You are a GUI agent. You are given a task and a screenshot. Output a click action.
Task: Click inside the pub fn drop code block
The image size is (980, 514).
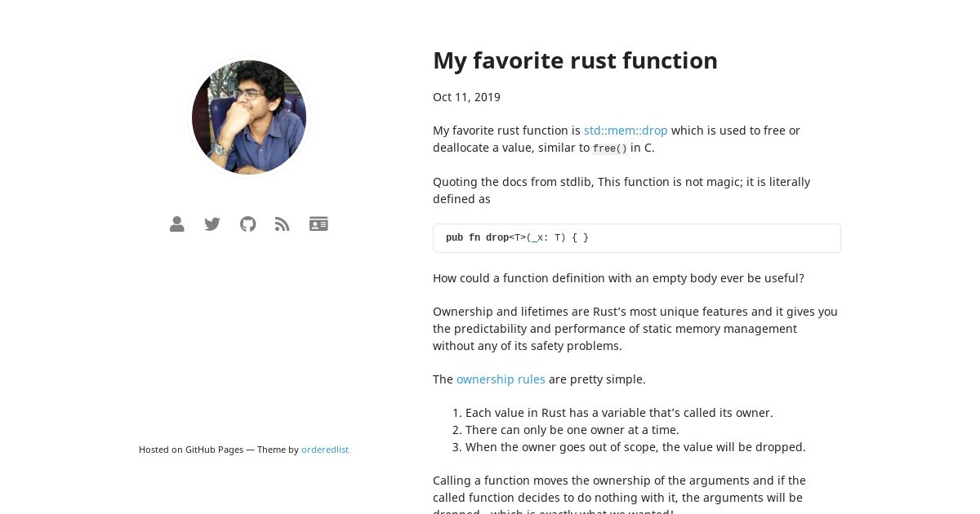(x=637, y=238)
